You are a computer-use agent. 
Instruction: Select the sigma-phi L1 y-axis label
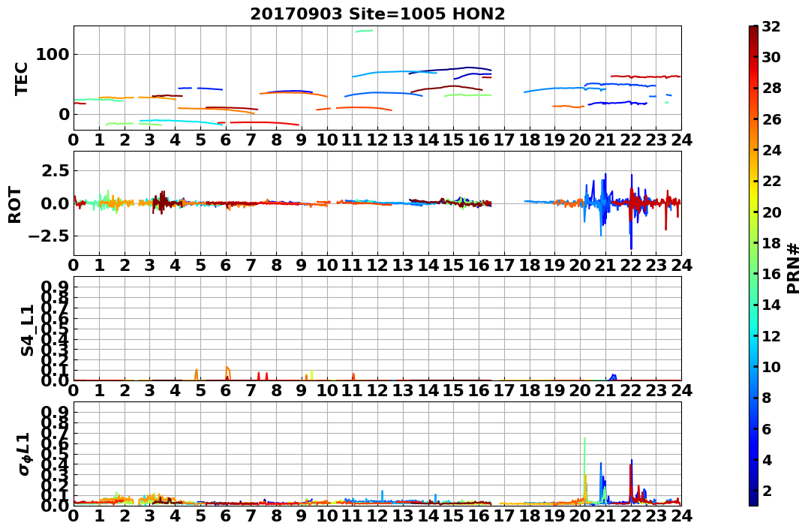click(26, 454)
